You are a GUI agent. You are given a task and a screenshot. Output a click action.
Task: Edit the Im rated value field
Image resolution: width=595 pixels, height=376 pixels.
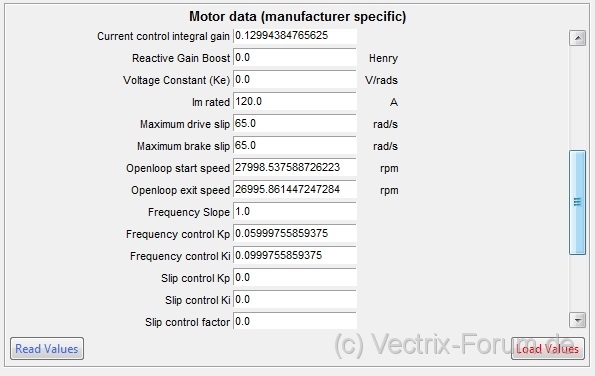(295, 102)
